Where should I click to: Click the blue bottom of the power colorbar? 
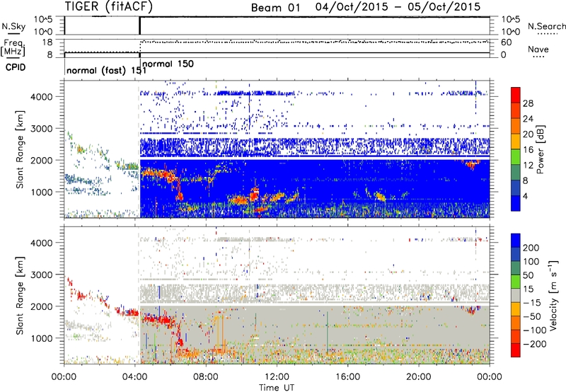(x=516, y=203)
